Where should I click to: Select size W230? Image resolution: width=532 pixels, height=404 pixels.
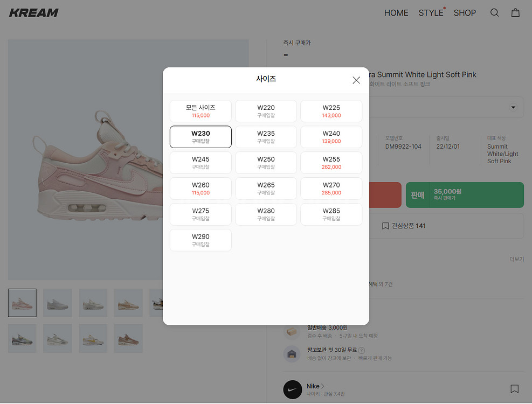pyautogui.click(x=201, y=137)
